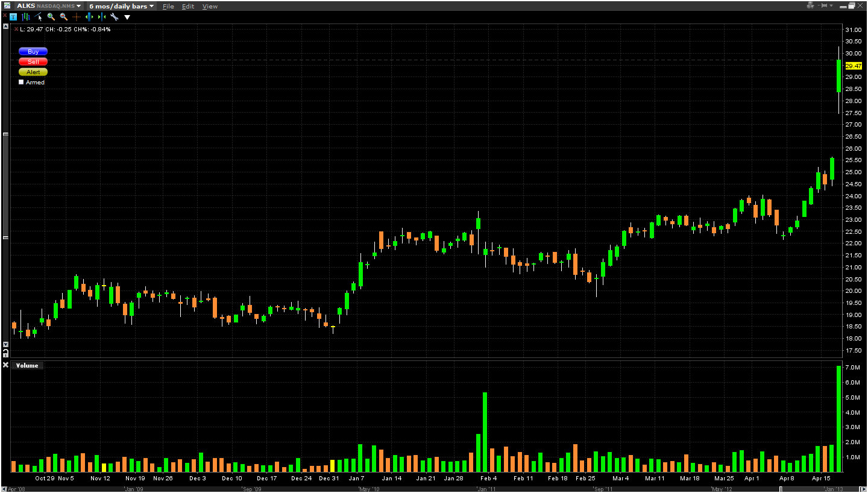Toggle the orange crosshair tool
The height and width of the screenshot is (493, 868).
77,17
